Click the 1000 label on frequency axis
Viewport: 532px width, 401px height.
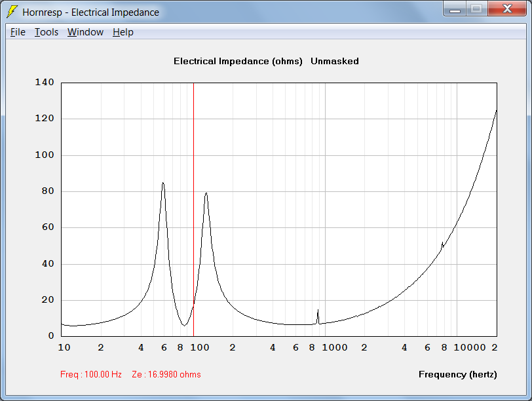[x=335, y=347]
